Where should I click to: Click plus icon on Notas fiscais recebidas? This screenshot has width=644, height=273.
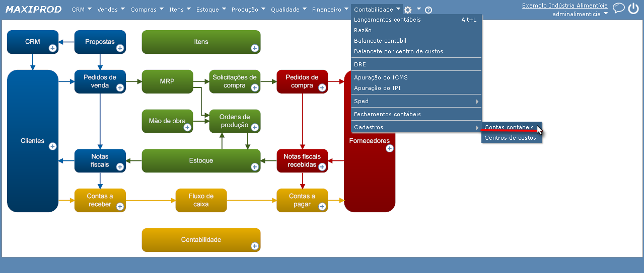[322, 167]
